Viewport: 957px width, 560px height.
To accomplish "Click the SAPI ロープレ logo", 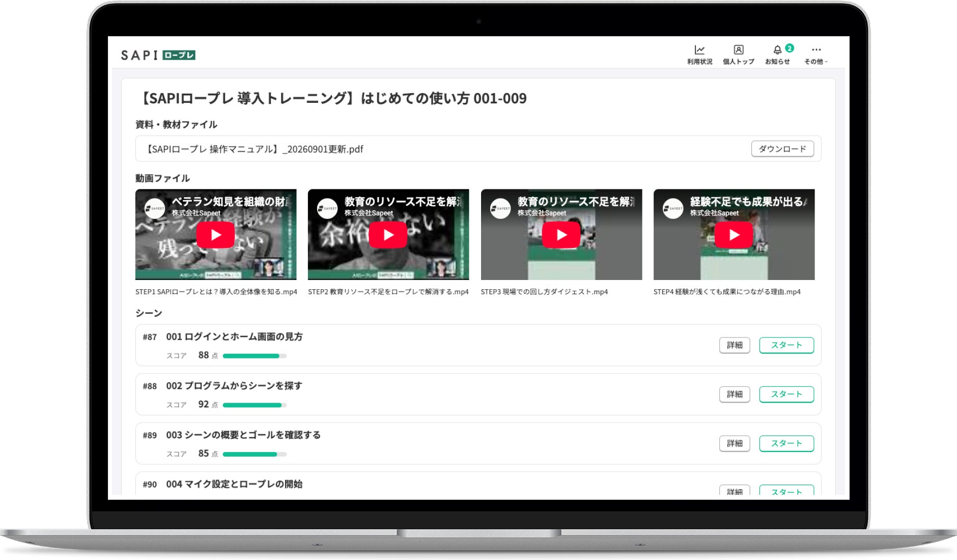I will 158,55.
